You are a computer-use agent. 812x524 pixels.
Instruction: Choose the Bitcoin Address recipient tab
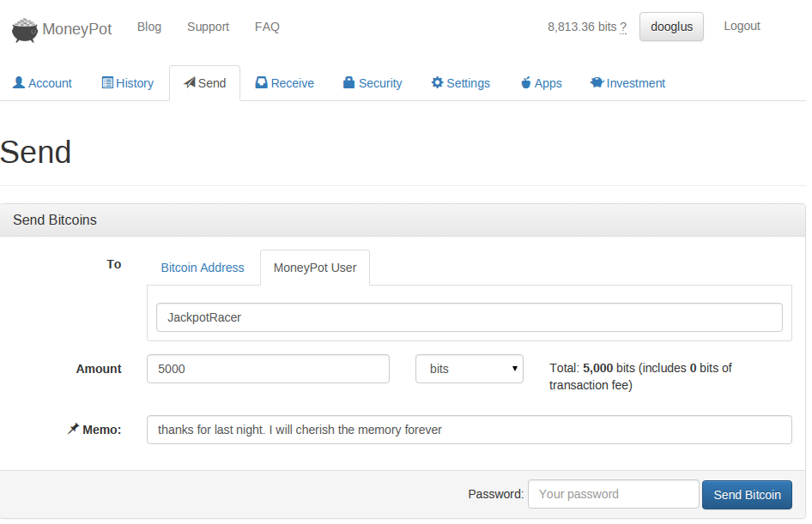pos(203,268)
